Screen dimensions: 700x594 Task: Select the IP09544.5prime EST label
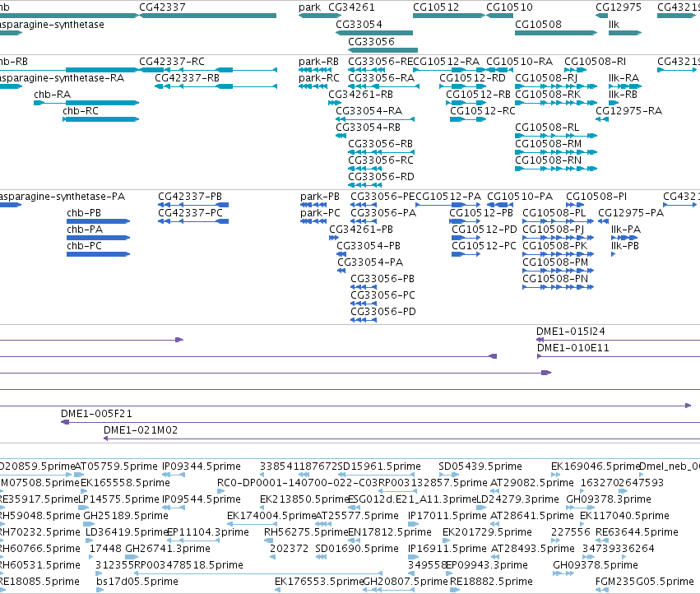tap(202, 499)
